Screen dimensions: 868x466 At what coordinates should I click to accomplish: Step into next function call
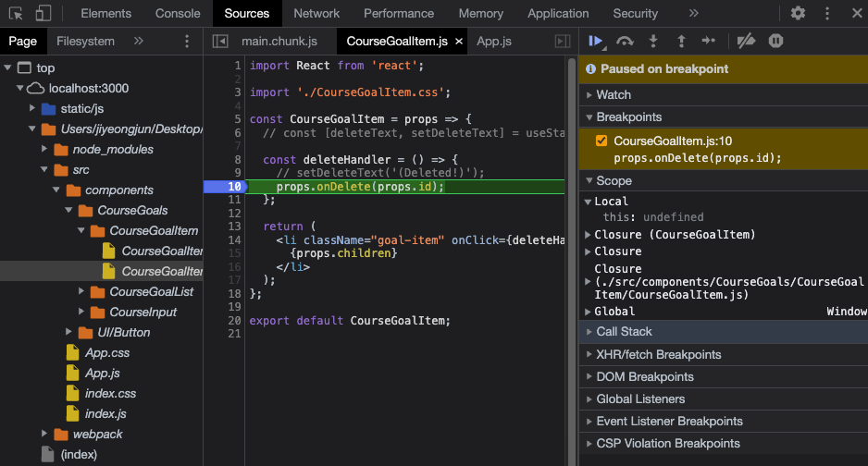pos(653,41)
